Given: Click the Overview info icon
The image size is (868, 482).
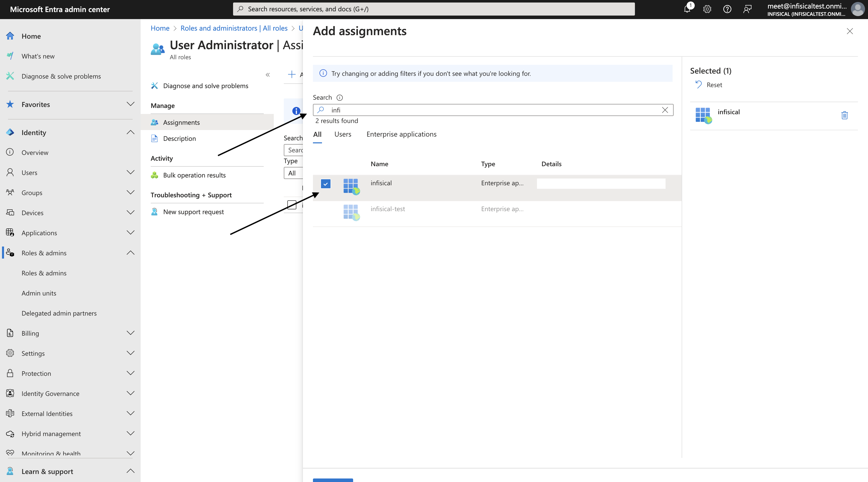Looking at the screenshot, I should 10,152.
